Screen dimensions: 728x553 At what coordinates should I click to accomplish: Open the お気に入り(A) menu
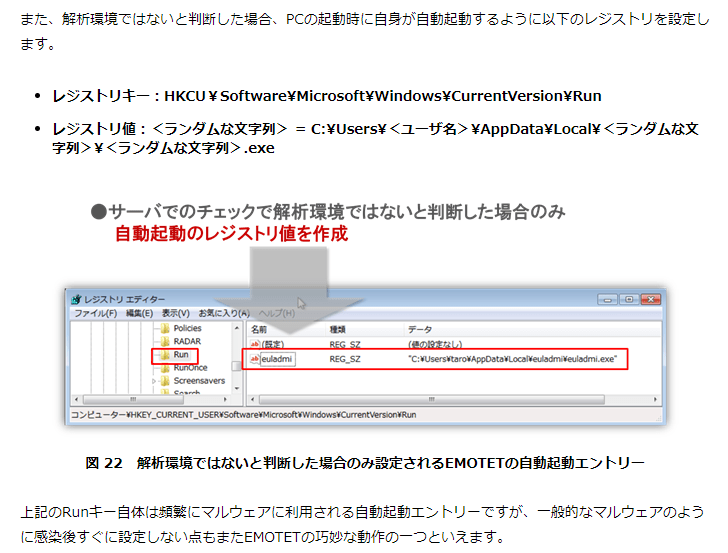point(223,313)
